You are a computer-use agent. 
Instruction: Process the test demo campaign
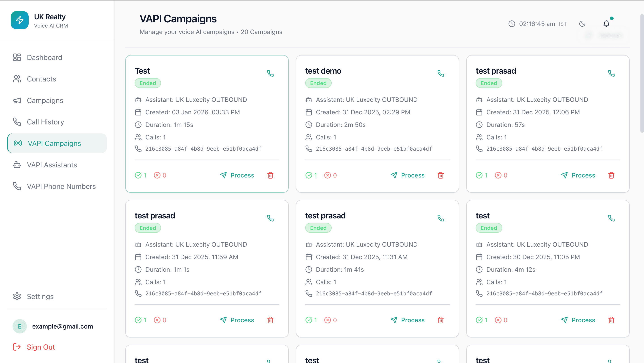(407, 175)
